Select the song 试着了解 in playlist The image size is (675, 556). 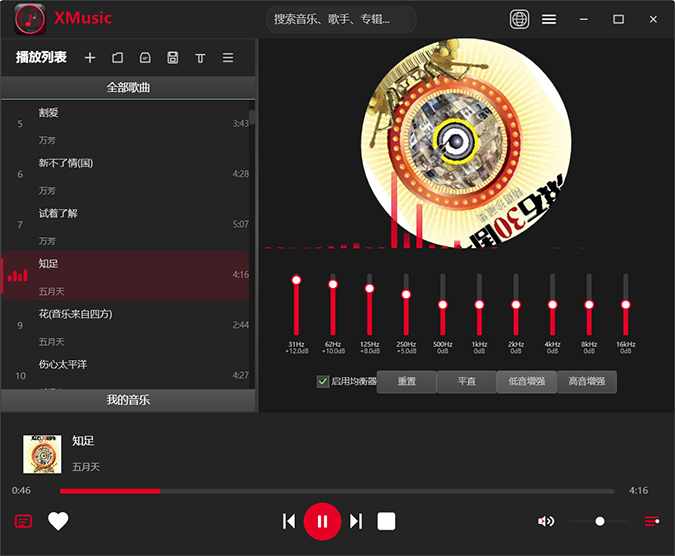(x=128, y=225)
